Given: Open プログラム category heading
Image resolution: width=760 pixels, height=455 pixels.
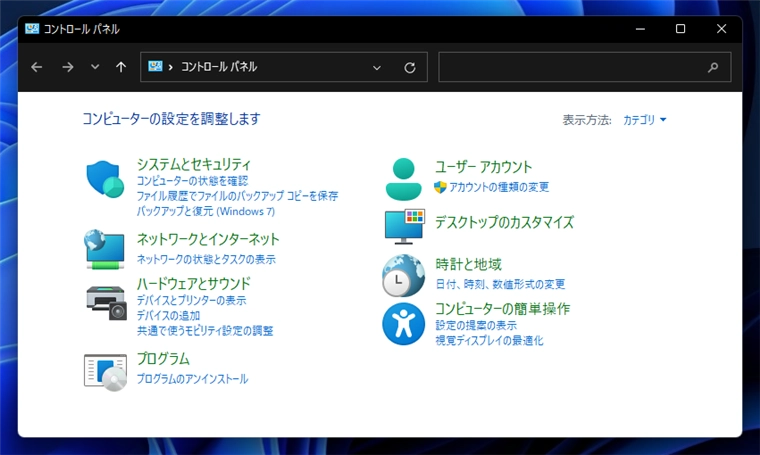Looking at the screenshot, I should pyautogui.click(x=163, y=359).
